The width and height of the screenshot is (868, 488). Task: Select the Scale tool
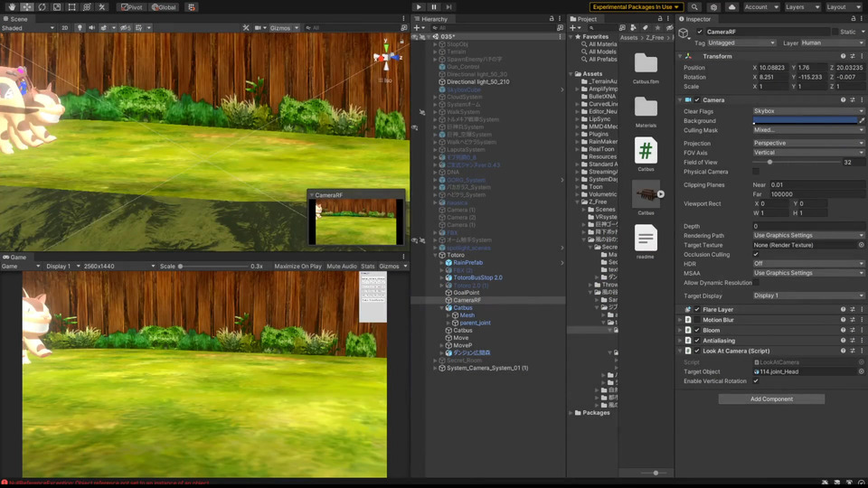56,7
